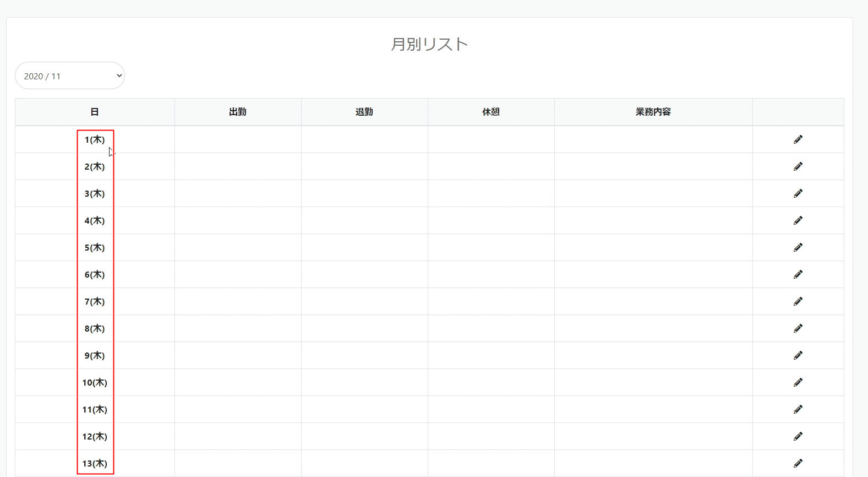Select the 5(木) date cell

coord(95,247)
